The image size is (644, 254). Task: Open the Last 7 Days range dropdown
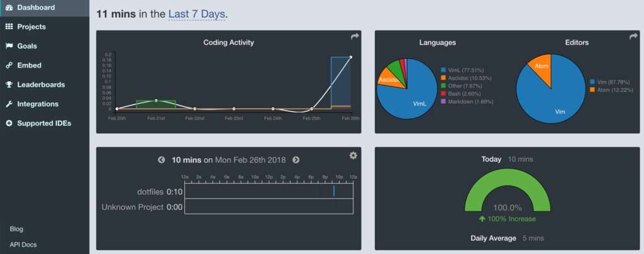(196, 13)
